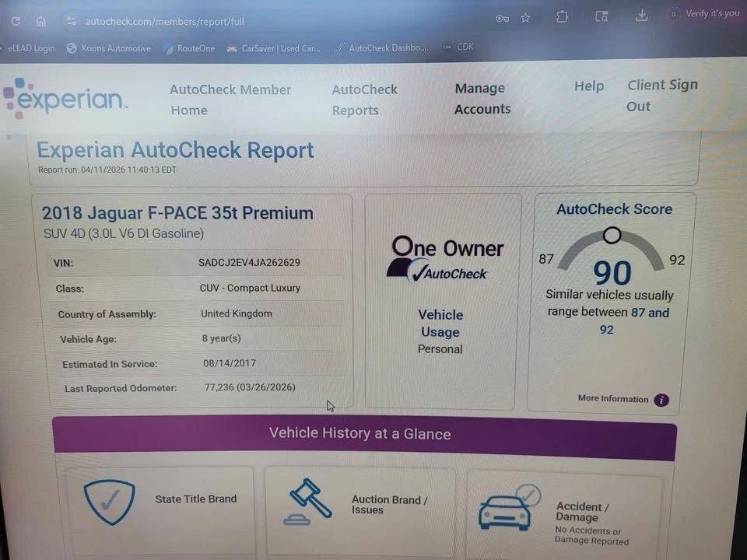Click the Accident / Damage car icon
Viewport: 747px width, 560px height.
(x=509, y=508)
